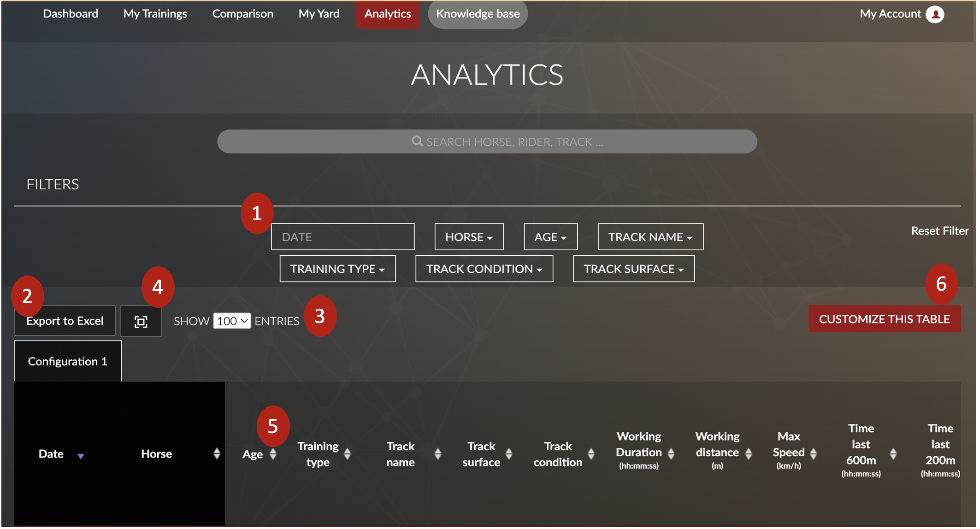Image resolution: width=980 pixels, height=529 pixels.
Task: Sort table by Horse column arrows
Action: pos(217,453)
